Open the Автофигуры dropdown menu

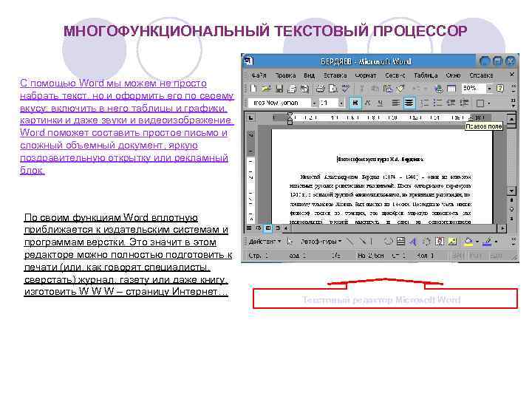tap(321, 242)
